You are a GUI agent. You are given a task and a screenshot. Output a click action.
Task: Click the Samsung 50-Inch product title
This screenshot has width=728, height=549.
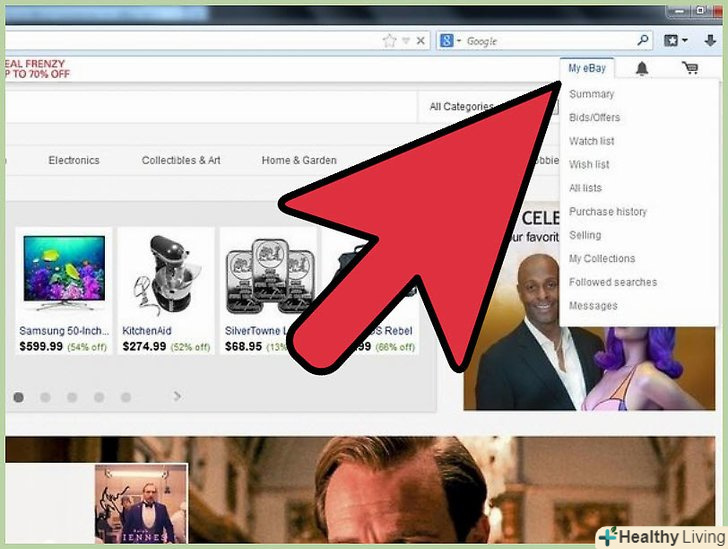[64, 331]
